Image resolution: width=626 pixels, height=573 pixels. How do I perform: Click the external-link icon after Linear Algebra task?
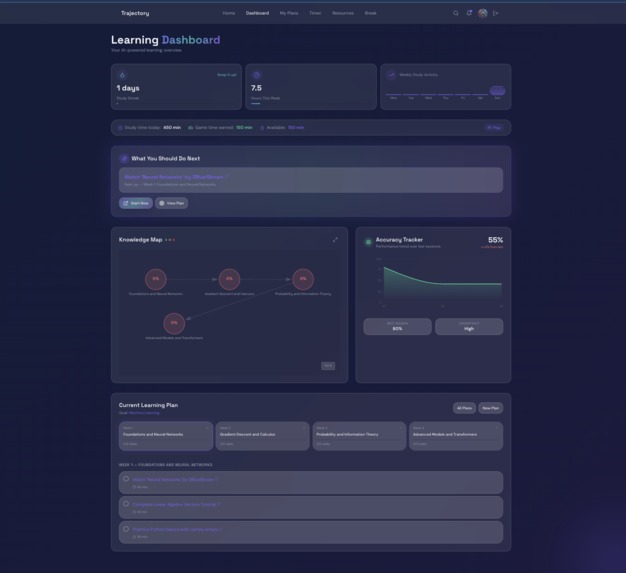219,504
